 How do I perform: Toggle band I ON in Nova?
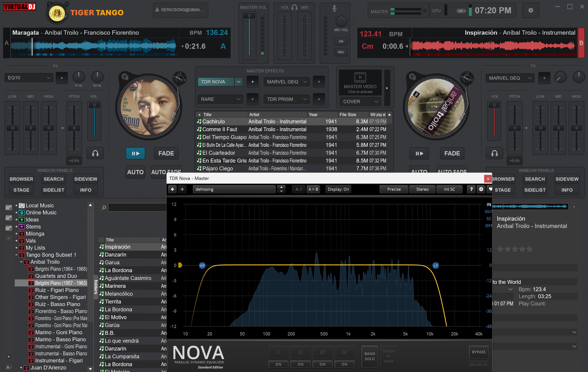click(278, 364)
